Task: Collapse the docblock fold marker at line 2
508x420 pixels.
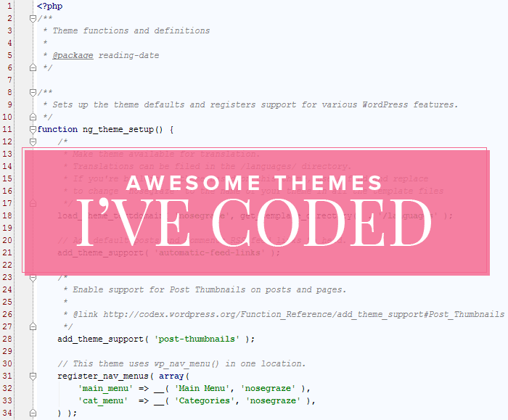Action: (x=33, y=18)
